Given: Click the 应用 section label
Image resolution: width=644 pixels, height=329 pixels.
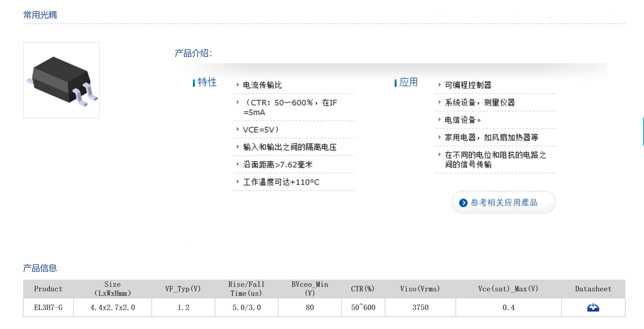Looking at the screenshot, I should 408,82.
